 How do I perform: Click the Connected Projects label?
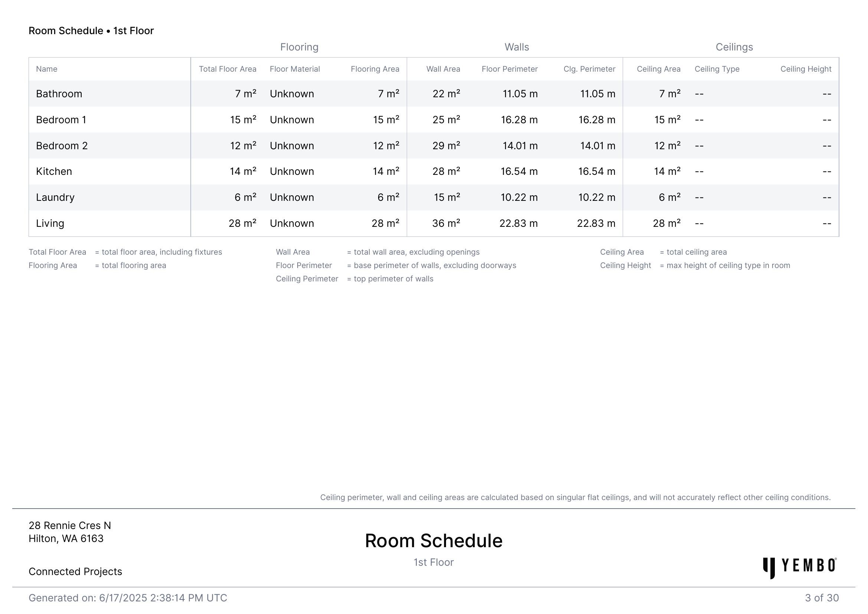pos(75,572)
